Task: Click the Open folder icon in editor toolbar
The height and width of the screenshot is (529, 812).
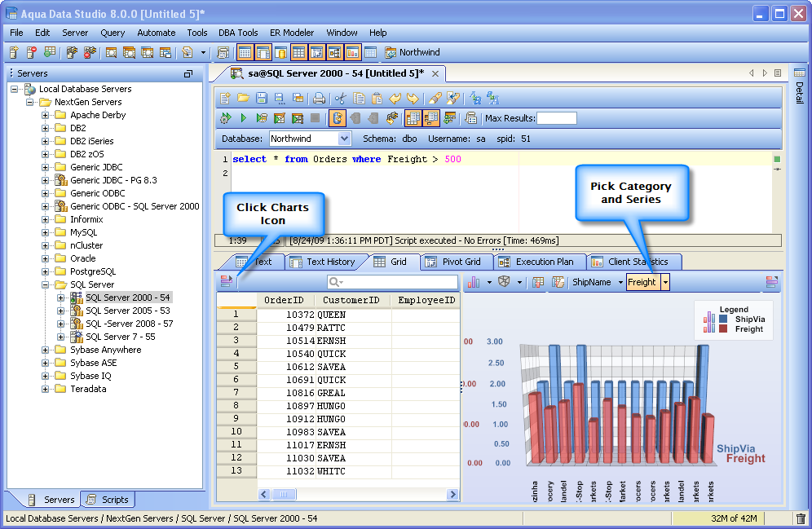Action: coord(244,99)
